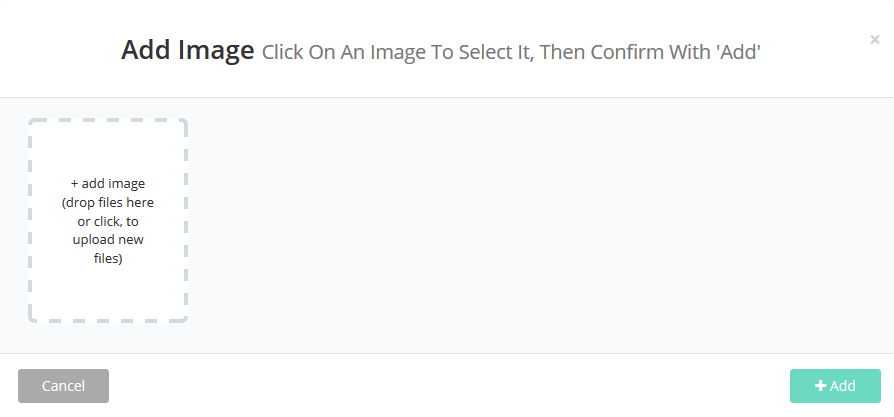Click the word 'Cancel' in the footer

pyautogui.click(x=63, y=386)
